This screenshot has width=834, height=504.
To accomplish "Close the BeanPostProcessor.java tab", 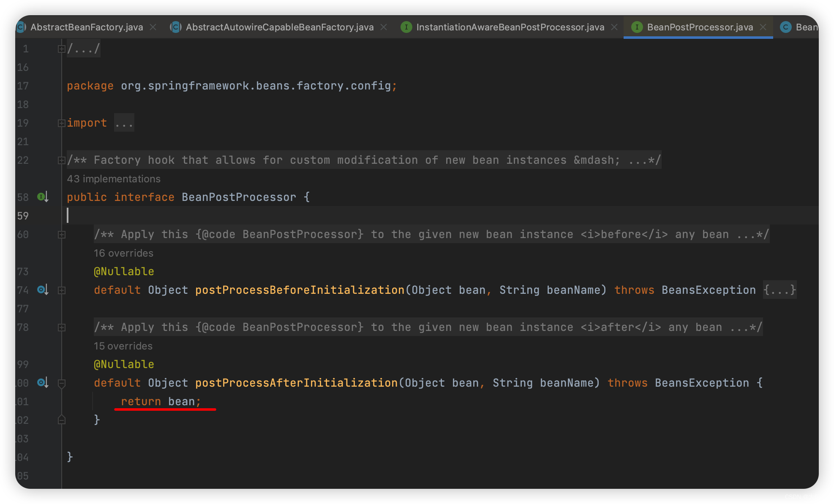I will pos(763,27).
